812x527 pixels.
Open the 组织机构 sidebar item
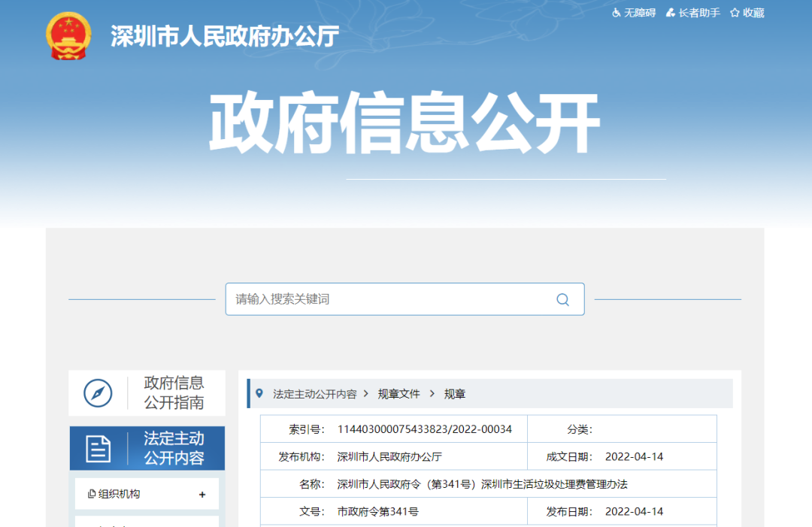120,494
